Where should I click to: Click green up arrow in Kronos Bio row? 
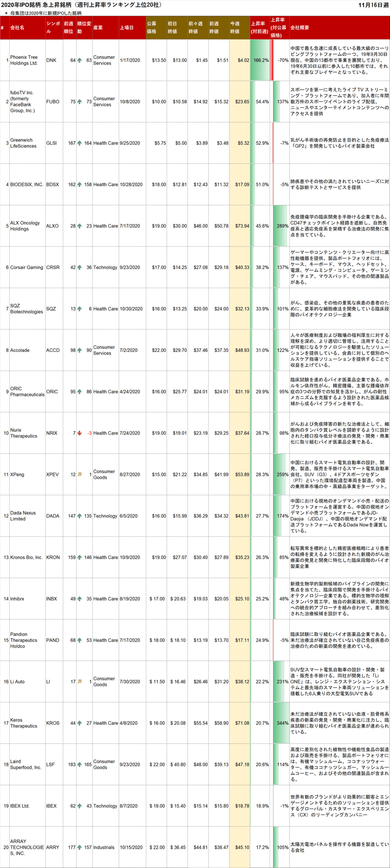79,558
